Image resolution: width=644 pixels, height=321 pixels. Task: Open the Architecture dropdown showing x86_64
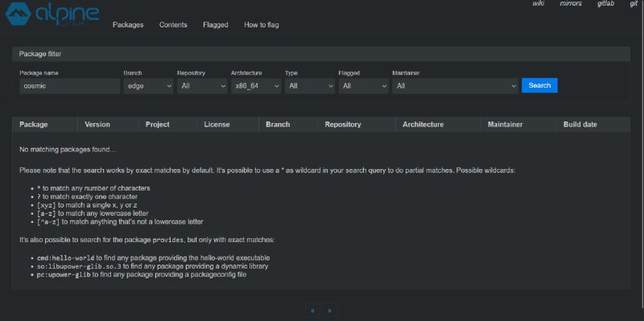pos(256,86)
